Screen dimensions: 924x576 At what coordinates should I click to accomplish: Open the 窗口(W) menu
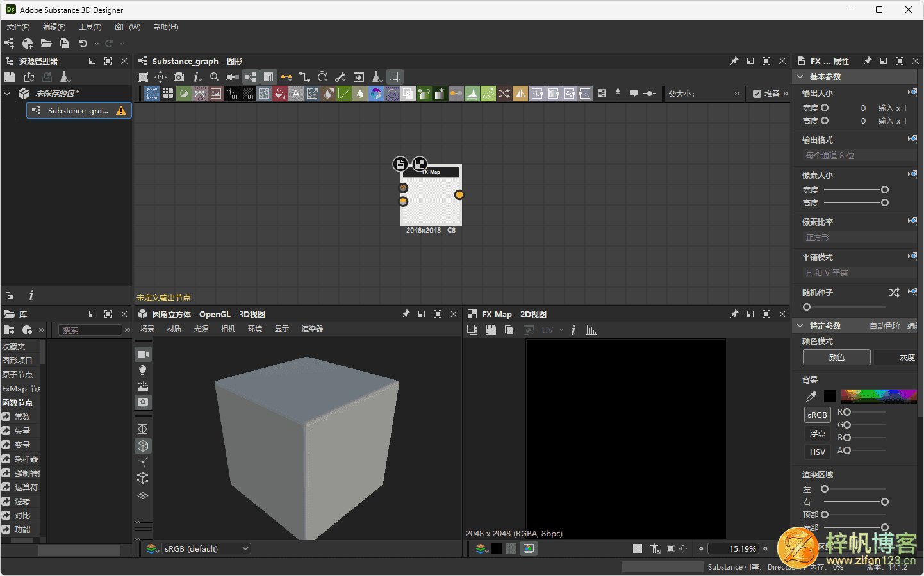tap(128, 27)
